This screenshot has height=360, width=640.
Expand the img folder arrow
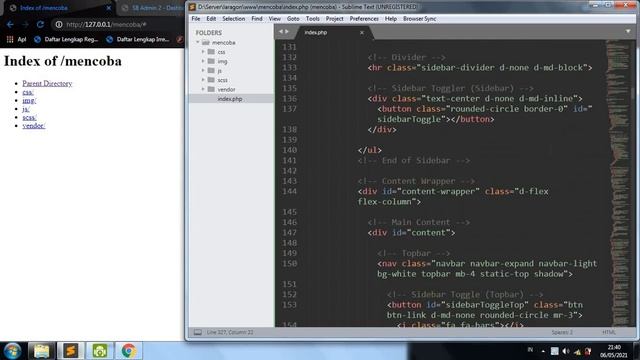point(203,61)
